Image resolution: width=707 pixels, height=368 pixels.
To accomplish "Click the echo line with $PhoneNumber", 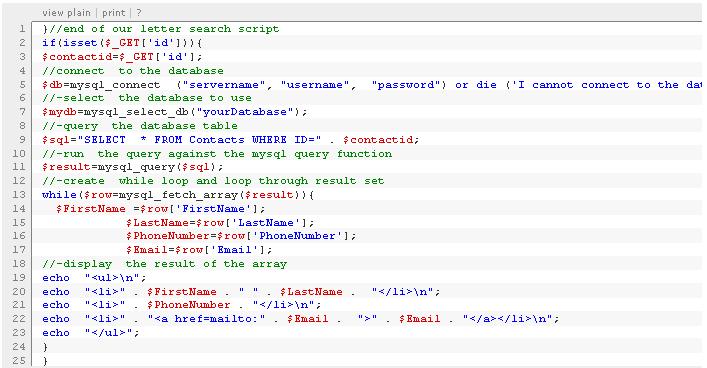I will [x=182, y=305].
